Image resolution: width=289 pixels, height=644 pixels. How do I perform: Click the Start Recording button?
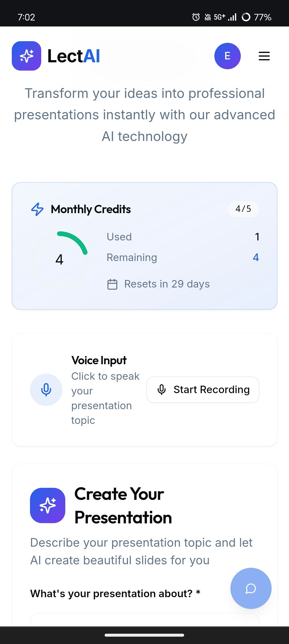(x=203, y=390)
